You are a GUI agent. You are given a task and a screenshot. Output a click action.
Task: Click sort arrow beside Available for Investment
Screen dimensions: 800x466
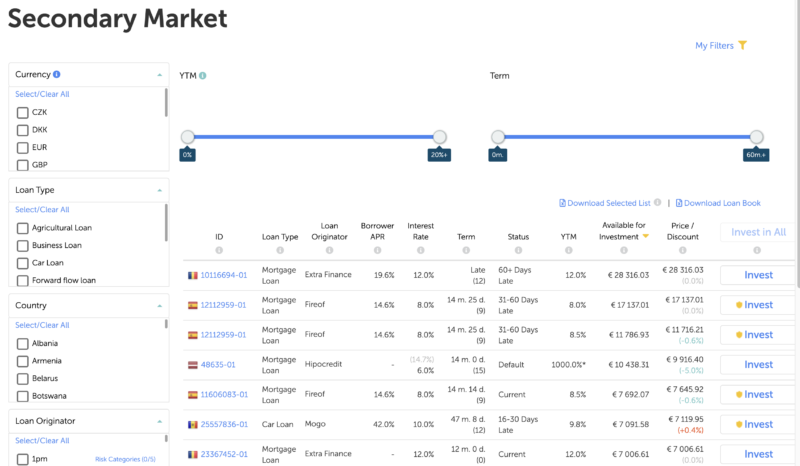(x=646, y=236)
